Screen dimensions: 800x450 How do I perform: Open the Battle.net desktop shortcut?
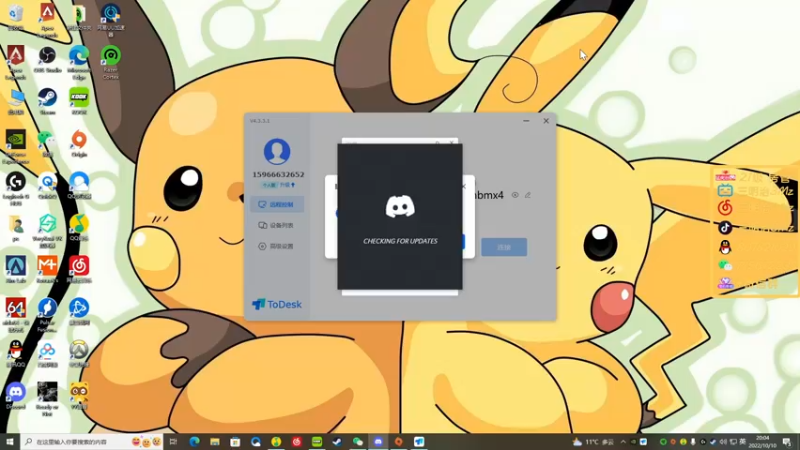[x=79, y=312]
